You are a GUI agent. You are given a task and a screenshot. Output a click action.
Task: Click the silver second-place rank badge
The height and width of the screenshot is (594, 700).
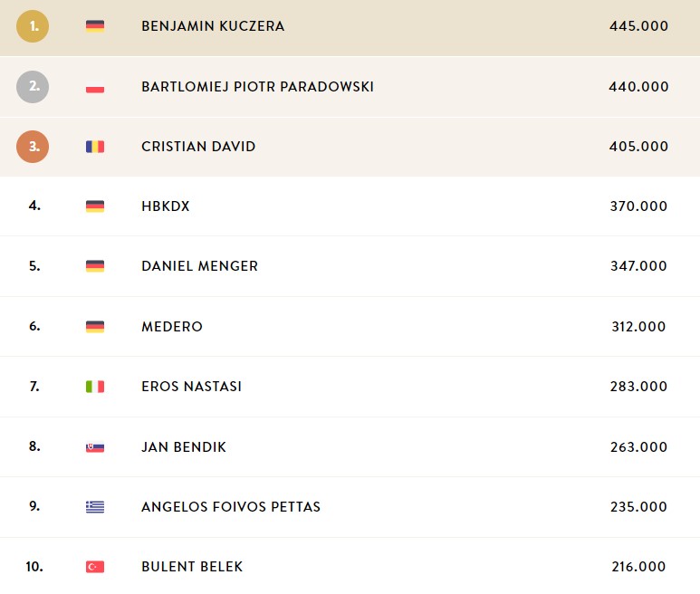tap(33, 87)
